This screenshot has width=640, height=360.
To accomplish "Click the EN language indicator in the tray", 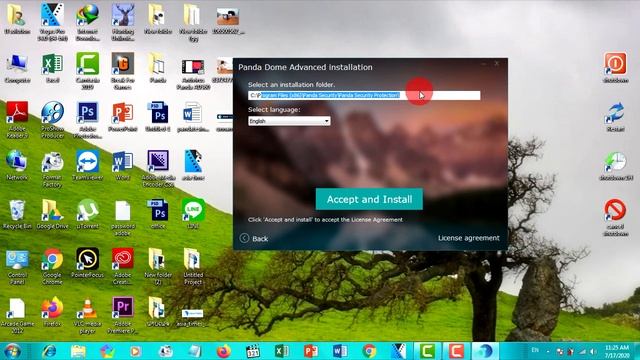I will (535, 350).
